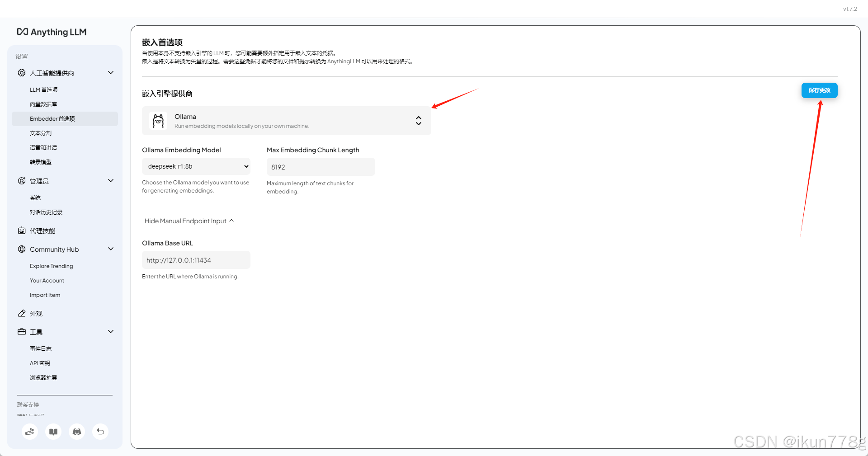Open 系统 under 管理员
The image size is (868, 456).
click(x=35, y=197)
